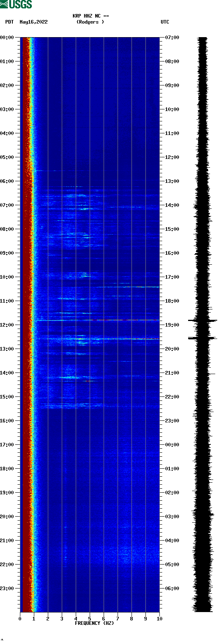Select the station title KRP HHZ NC --

pyautogui.click(x=91, y=16)
